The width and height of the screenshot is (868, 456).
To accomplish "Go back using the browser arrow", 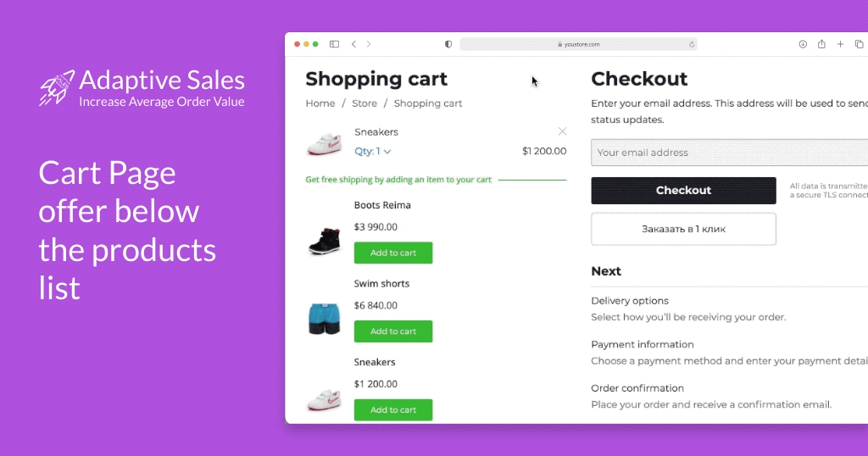I will click(353, 44).
